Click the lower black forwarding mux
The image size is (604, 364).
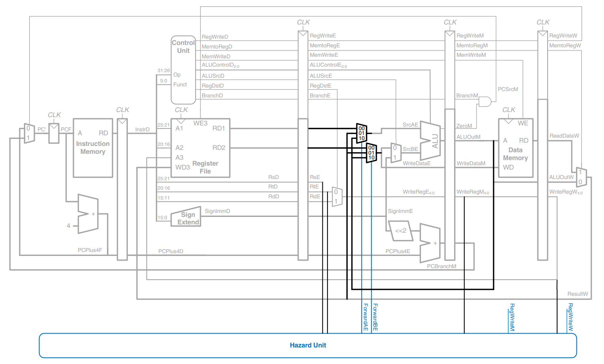click(371, 153)
